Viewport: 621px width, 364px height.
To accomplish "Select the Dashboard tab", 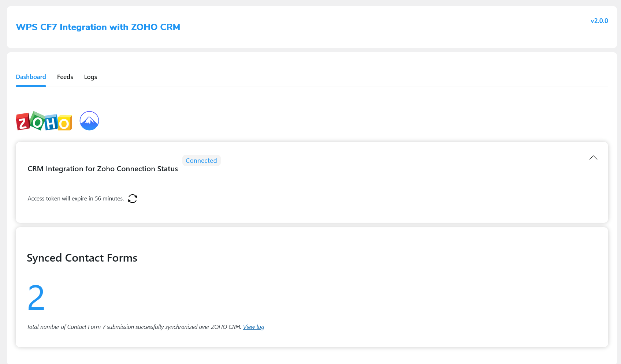I will (x=31, y=77).
